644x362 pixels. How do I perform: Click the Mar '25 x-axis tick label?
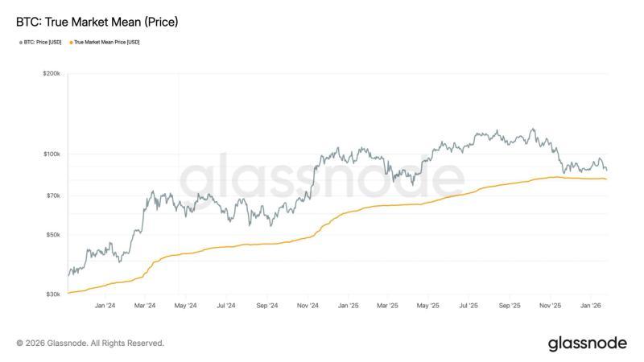387,306
